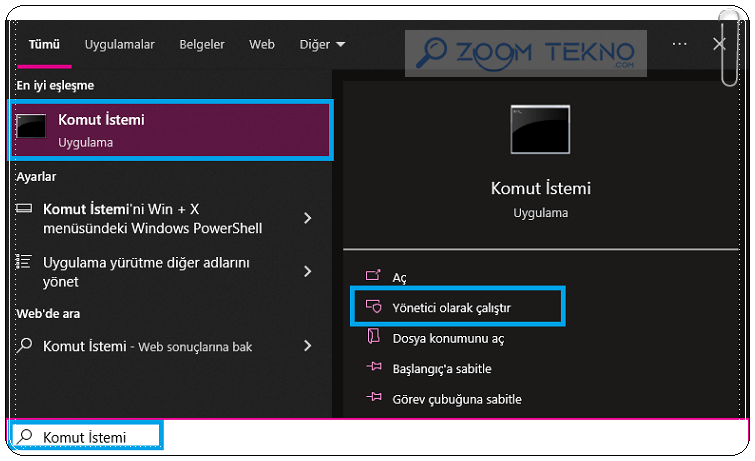This screenshot has width=755, height=461.
Task: Close the search panel with X
Action: point(719,44)
